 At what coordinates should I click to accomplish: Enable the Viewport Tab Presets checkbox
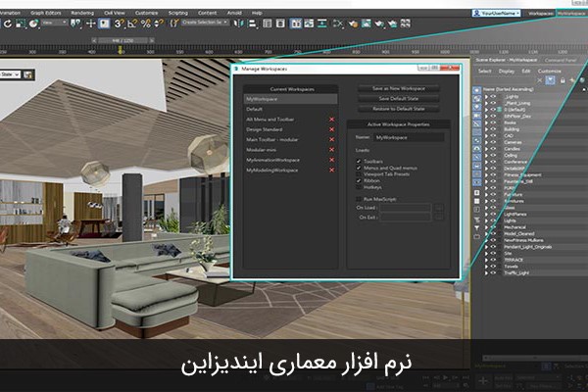point(359,174)
